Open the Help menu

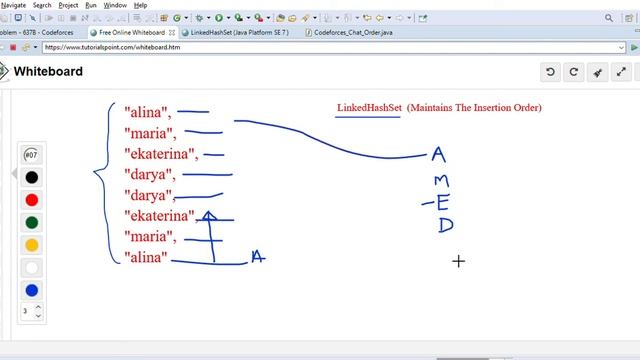tap(140, 5)
